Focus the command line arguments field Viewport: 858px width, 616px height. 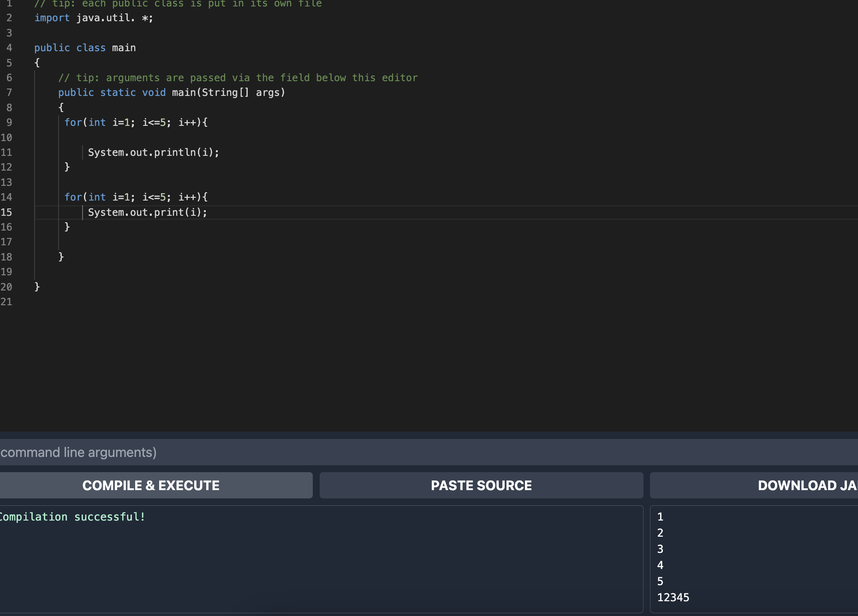pyautogui.click(x=429, y=452)
